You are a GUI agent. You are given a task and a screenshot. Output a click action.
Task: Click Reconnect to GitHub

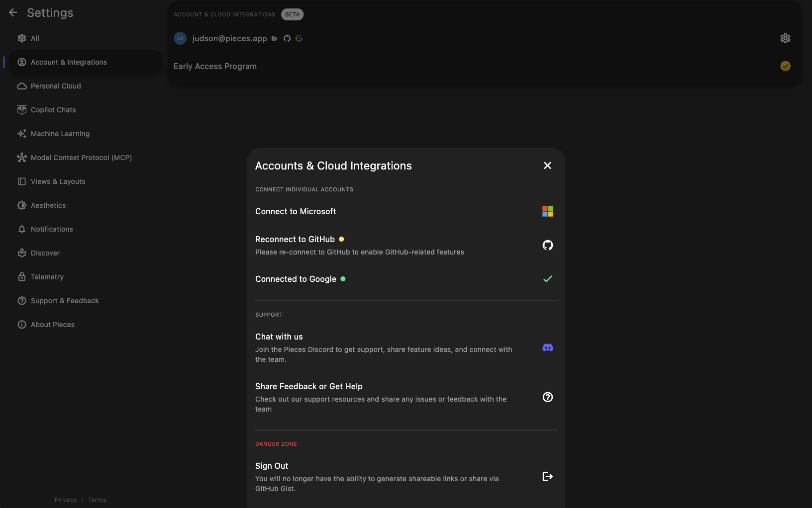pyautogui.click(x=406, y=245)
